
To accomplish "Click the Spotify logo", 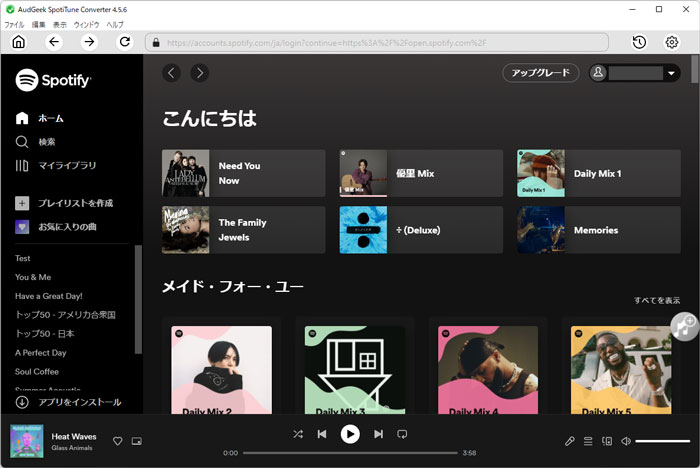I will point(53,80).
